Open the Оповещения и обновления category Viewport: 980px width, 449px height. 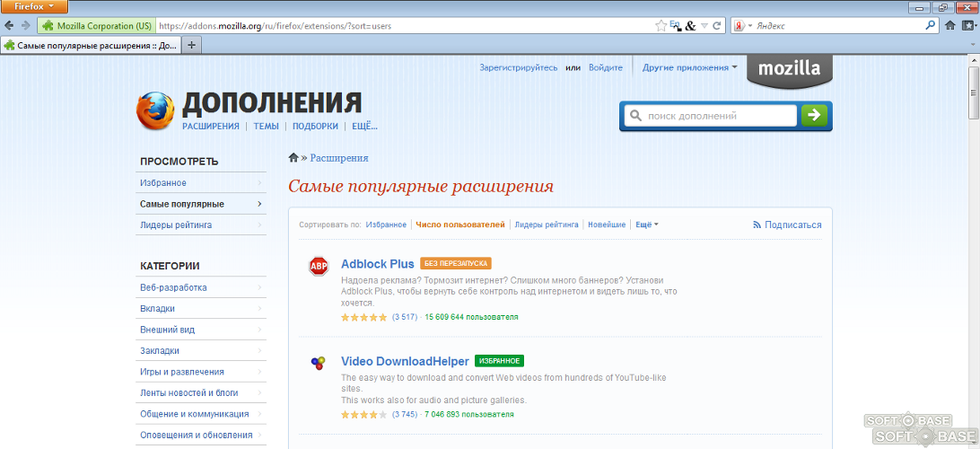pos(201,435)
